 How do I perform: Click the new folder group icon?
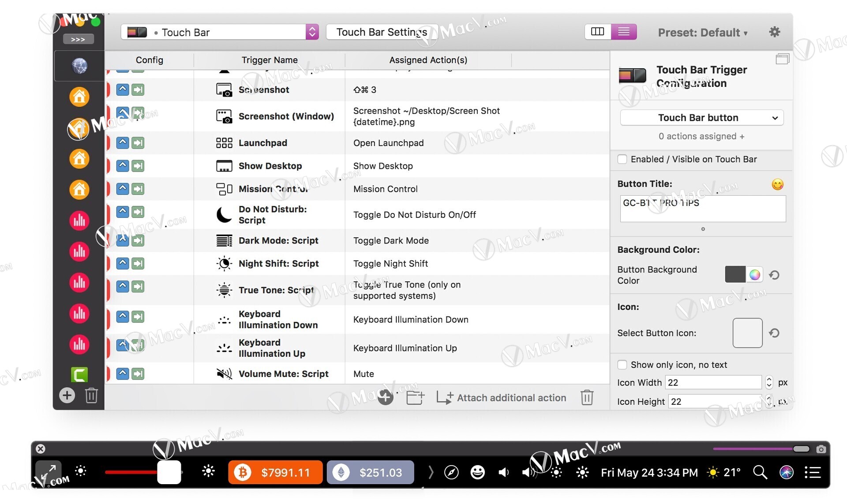pos(415,398)
